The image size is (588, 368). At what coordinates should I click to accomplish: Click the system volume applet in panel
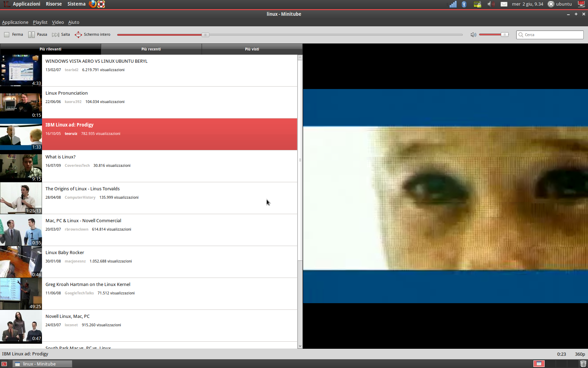[x=491, y=4]
